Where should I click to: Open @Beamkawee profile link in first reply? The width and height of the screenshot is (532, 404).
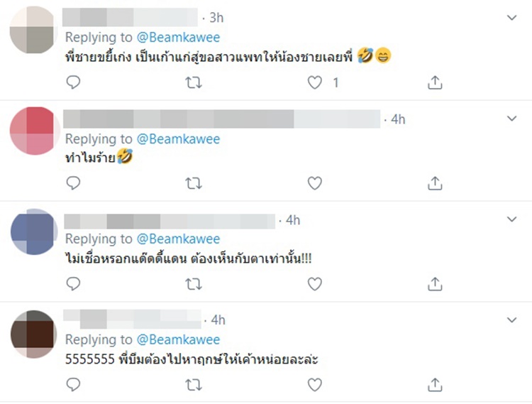[178, 37]
